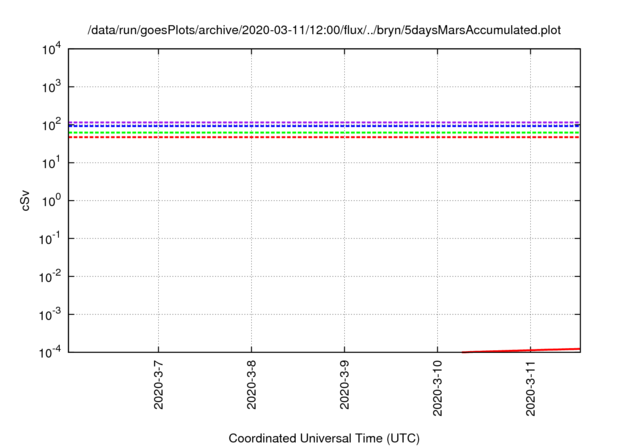Click the 10^2 y-axis tick label
640x448 pixels.
52,125
